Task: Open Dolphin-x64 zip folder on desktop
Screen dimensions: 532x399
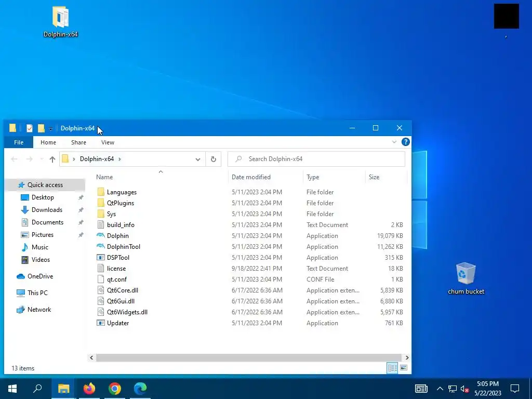Action: [60, 21]
